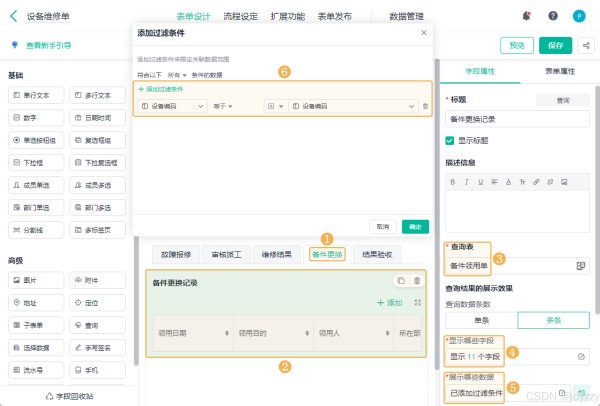Screen dimensions: 600x406
Task: Delete the 备件更换记录 field
Action: pos(417,281)
